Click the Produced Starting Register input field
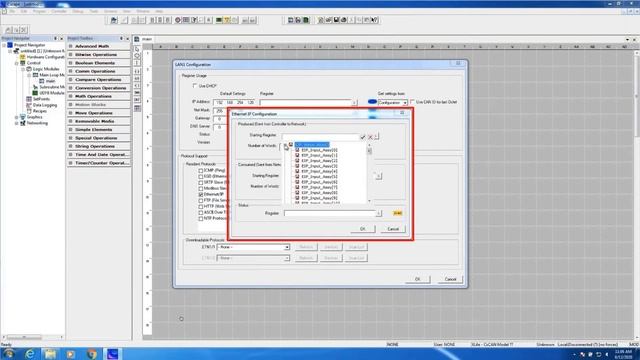The image size is (640, 360). point(320,137)
